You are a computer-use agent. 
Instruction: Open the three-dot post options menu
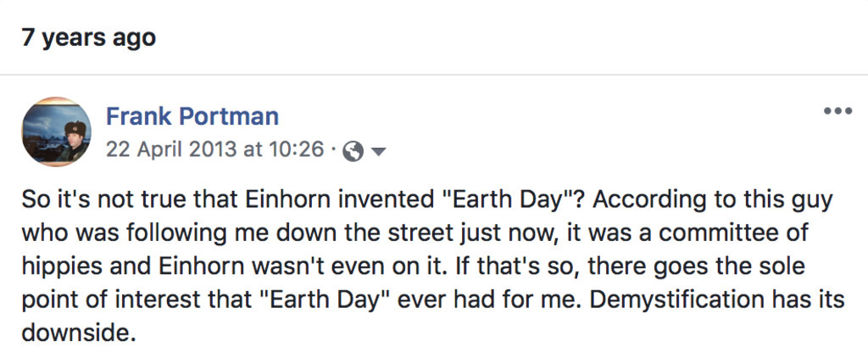(837, 111)
